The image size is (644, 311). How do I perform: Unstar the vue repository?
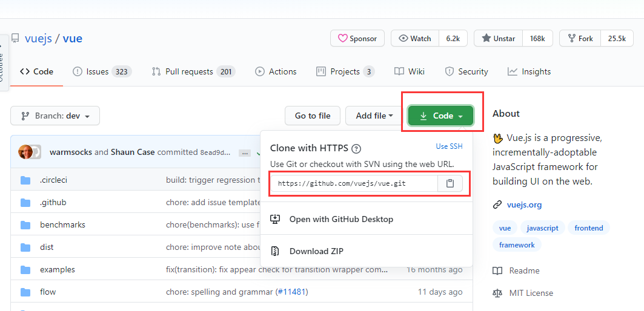498,39
